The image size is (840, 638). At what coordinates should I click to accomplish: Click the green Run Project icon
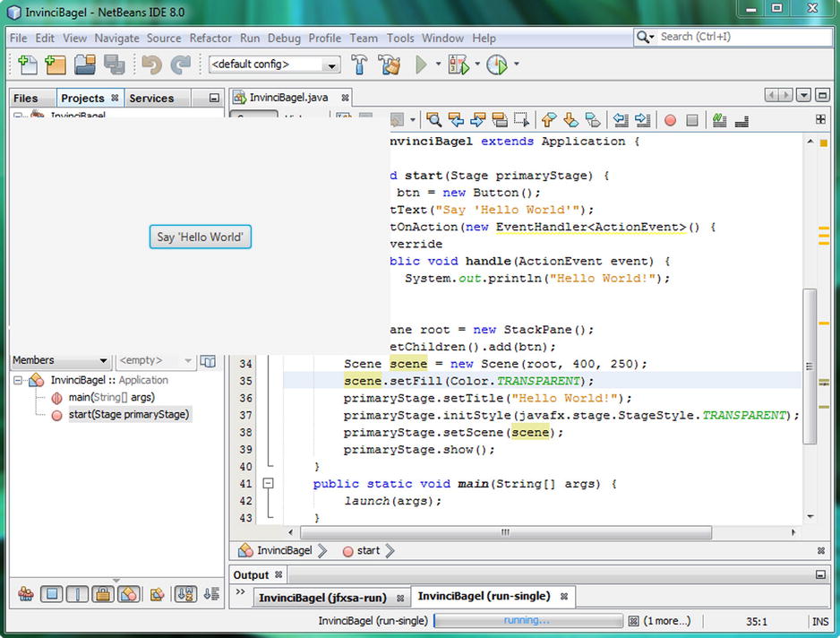(421, 65)
